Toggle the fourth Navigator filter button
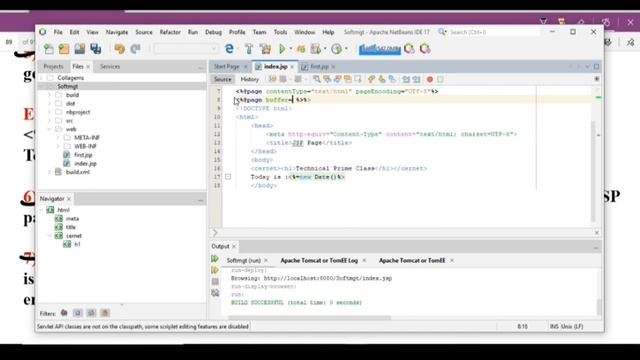Viewport: 640px width, 360px height. click(105, 313)
